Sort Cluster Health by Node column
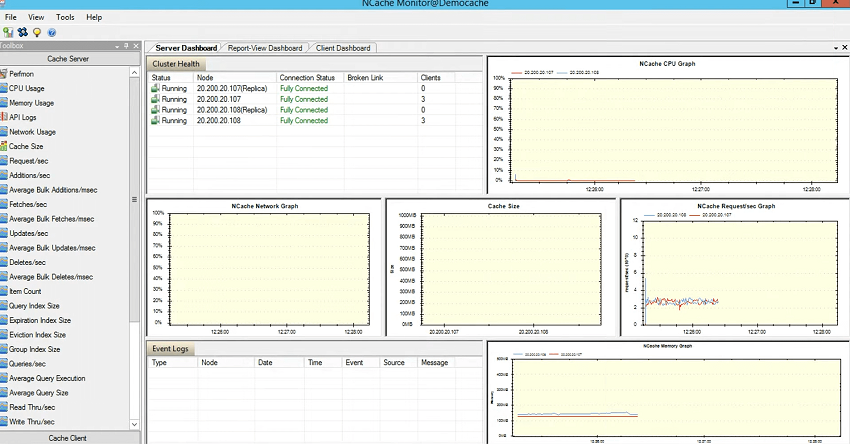This screenshot has height=444, width=850. click(205, 78)
